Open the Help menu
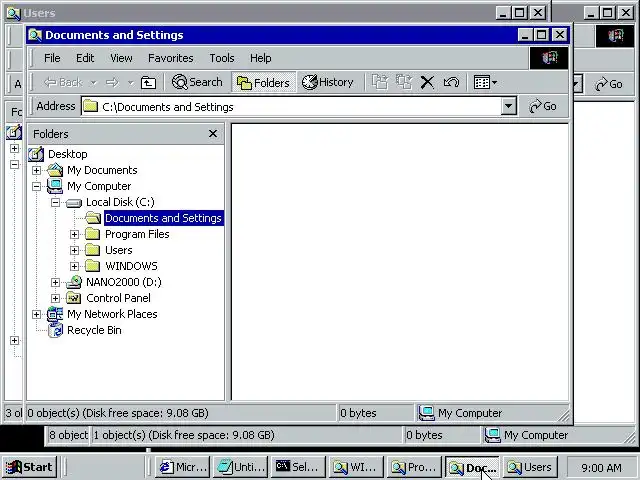 [260, 58]
